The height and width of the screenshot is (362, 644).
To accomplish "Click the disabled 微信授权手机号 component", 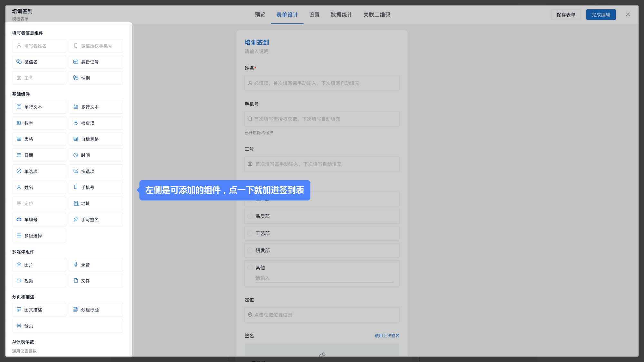I will pyautogui.click(x=96, y=46).
